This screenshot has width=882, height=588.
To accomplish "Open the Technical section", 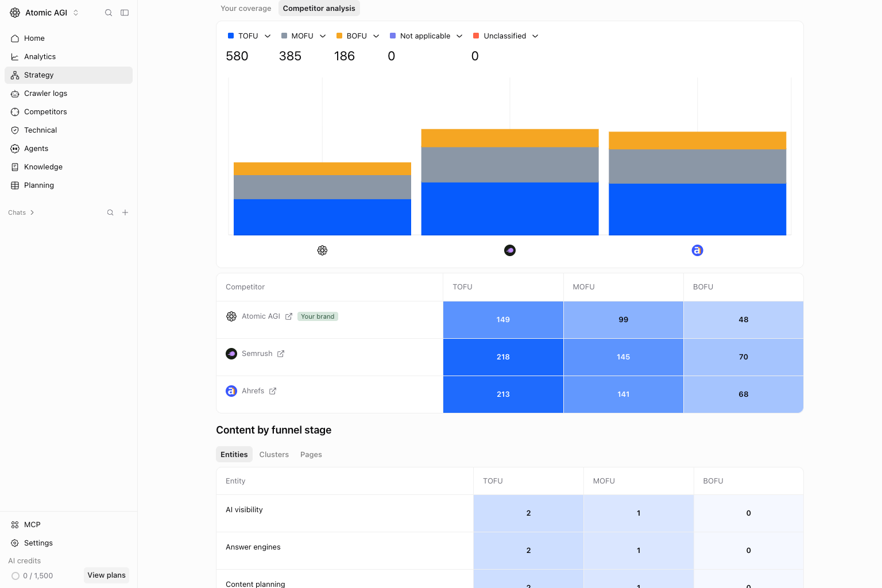I will click(68, 130).
